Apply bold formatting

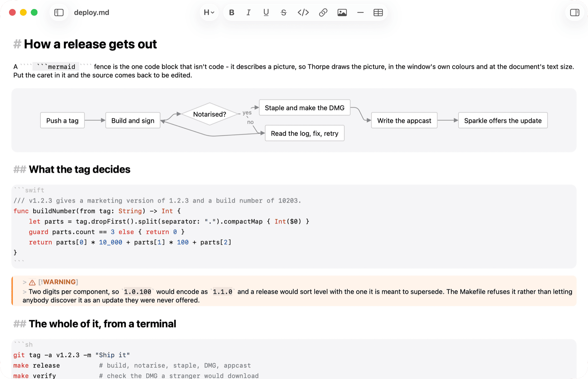tap(232, 13)
